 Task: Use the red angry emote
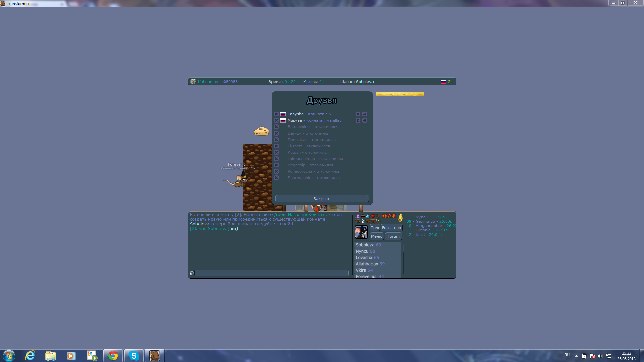click(x=378, y=216)
